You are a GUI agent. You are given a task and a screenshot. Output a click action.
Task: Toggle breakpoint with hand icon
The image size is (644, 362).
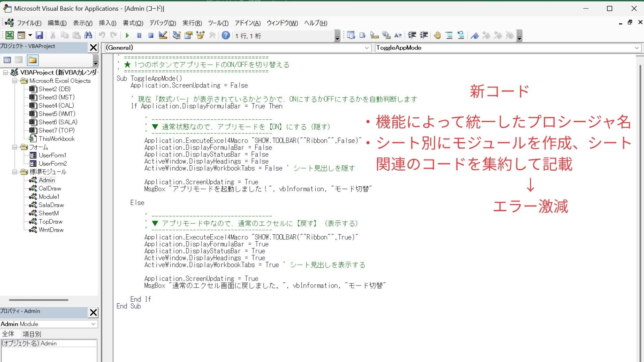(x=437, y=35)
